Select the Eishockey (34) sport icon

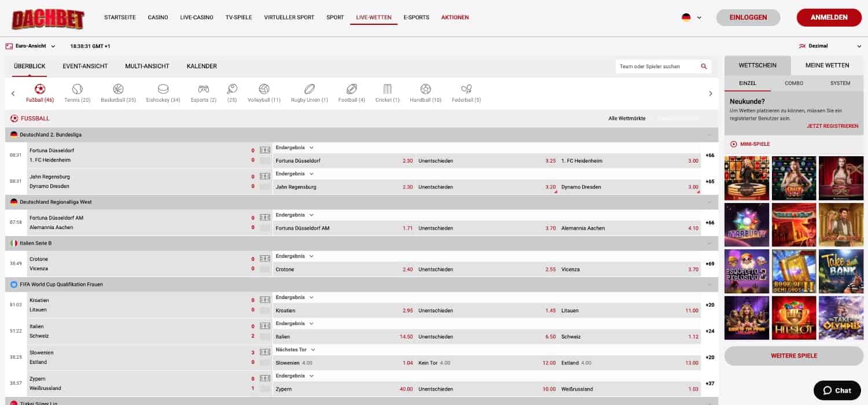click(x=163, y=89)
